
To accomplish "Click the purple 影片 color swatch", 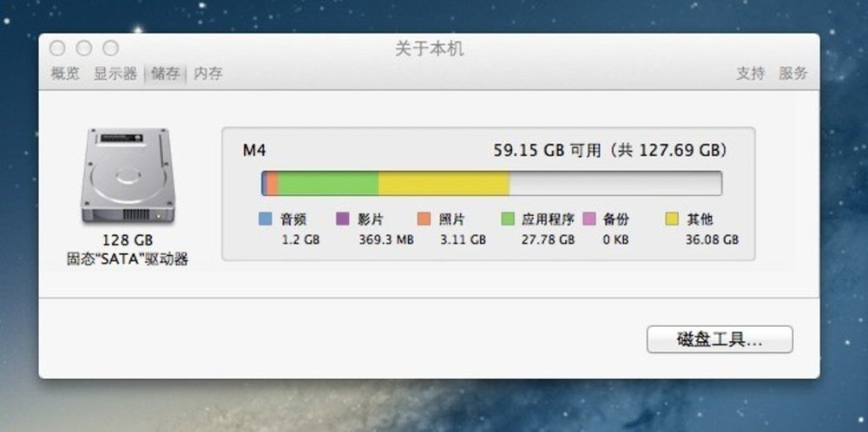I will point(343,219).
